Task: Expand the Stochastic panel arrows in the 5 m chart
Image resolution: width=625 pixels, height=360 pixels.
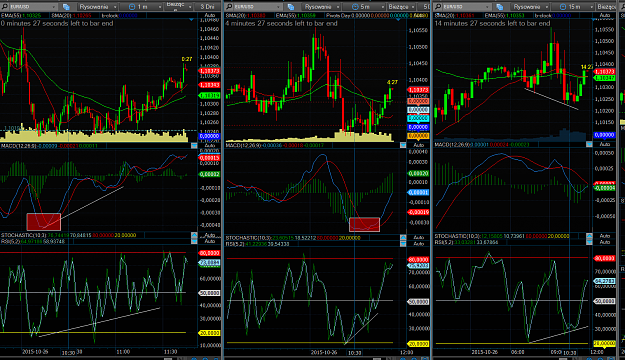Action: click(403, 240)
